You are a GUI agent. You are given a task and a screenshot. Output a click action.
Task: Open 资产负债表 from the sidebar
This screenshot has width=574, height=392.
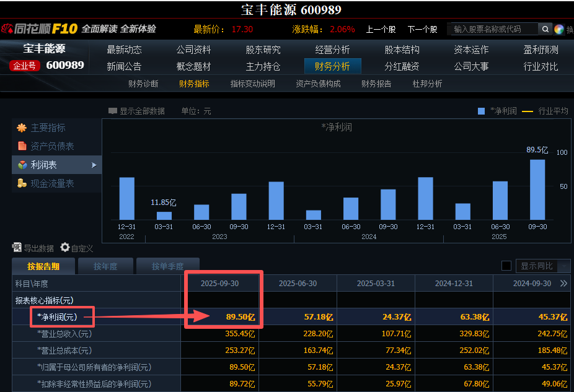(x=52, y=146)
